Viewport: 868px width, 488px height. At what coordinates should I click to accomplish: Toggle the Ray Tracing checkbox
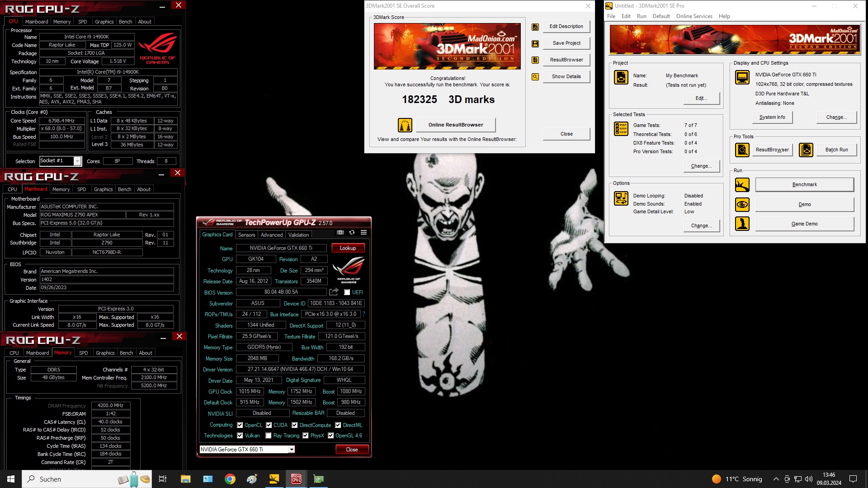click(269, 436)
